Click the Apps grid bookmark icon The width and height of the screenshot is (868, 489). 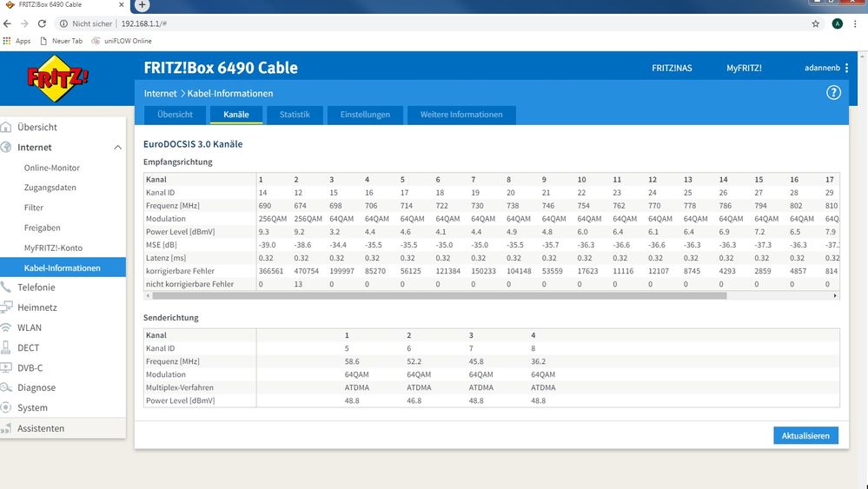click(7, 41)
